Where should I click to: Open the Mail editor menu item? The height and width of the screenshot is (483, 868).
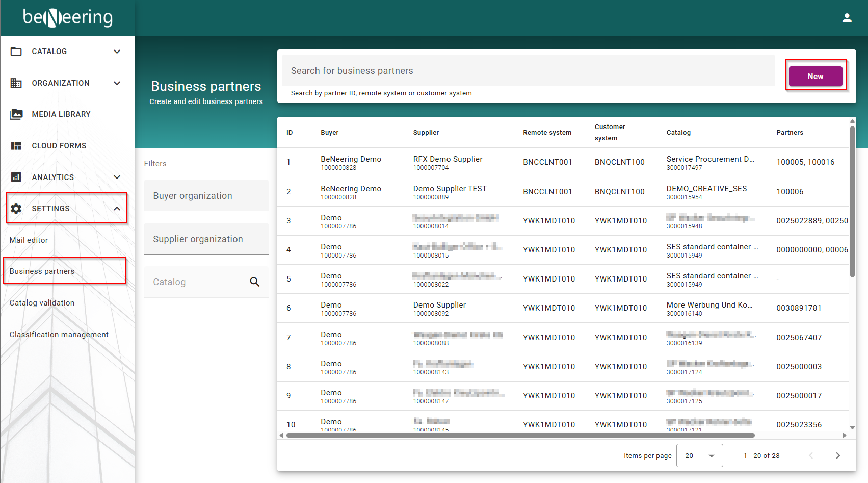29,240
